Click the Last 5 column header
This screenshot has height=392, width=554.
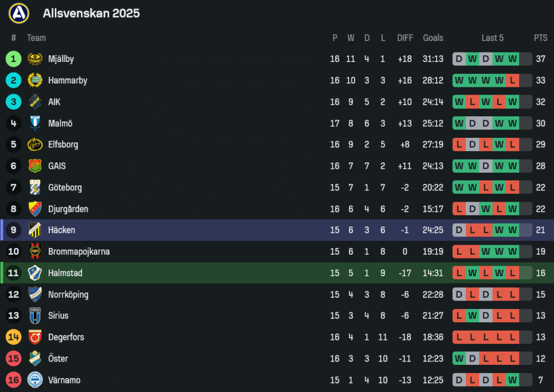493,38
